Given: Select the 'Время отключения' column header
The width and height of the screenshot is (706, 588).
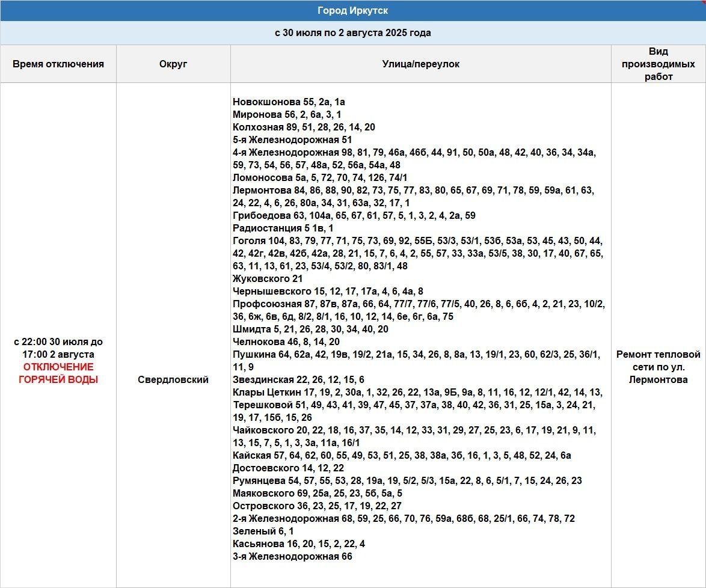Looking at the screenshot, I should pyautogui.click(x=58, y=64).
